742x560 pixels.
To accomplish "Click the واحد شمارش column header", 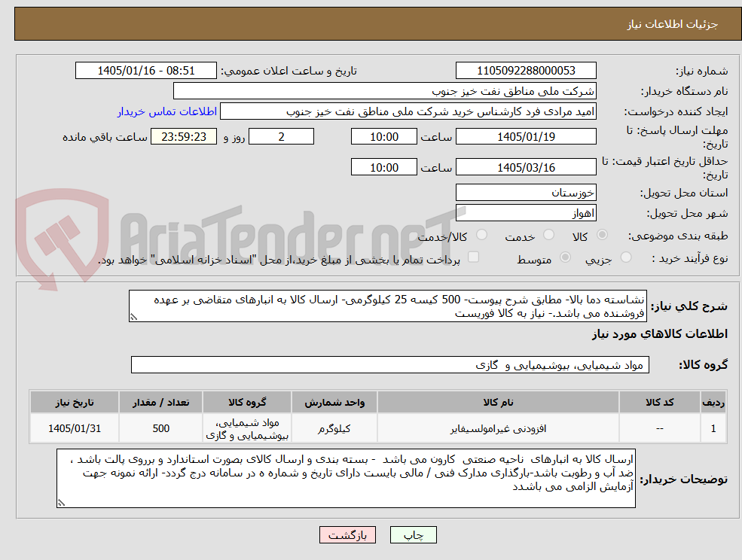I will [x=334, y=402].
